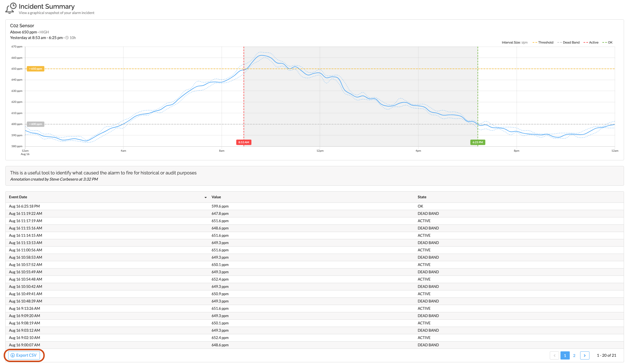This screenshot has height=364, width=626.
Task: Click the Incident Summary alarm bell icon
Action: pos(11,8)
